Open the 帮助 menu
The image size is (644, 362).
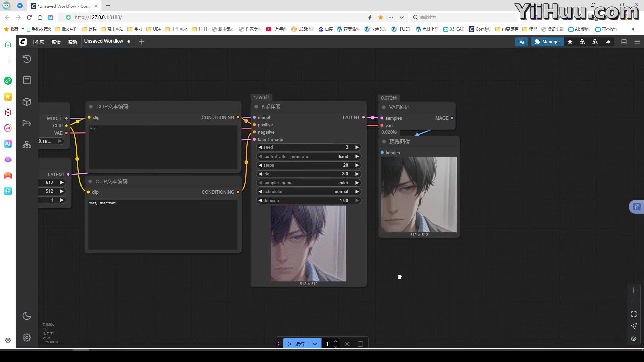[72, 42]
